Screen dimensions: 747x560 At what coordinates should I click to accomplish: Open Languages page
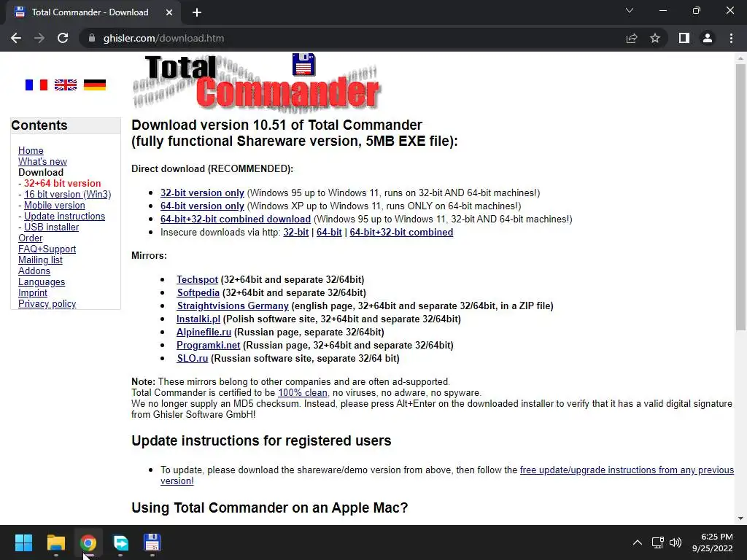pos(42,282)
